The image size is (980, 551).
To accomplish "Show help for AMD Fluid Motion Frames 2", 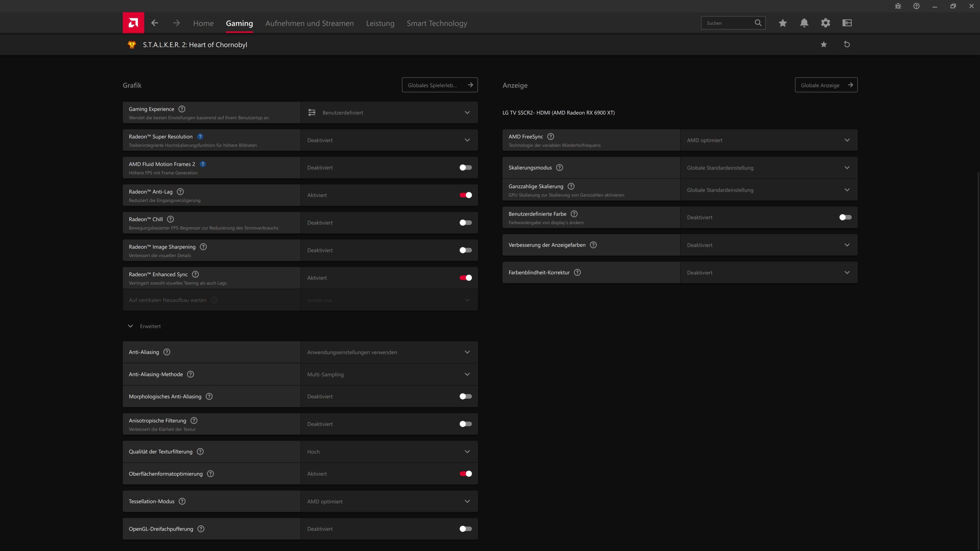I will tap(203, 164).
